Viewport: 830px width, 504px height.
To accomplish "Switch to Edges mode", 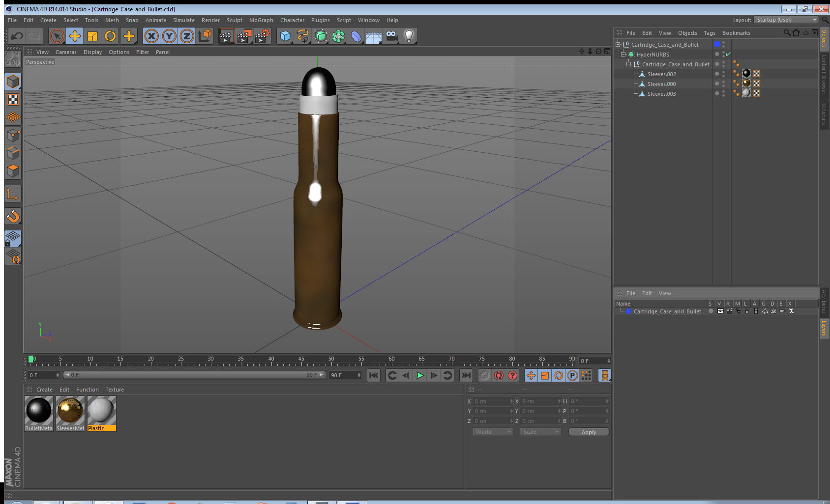I will tap(13, 153).
